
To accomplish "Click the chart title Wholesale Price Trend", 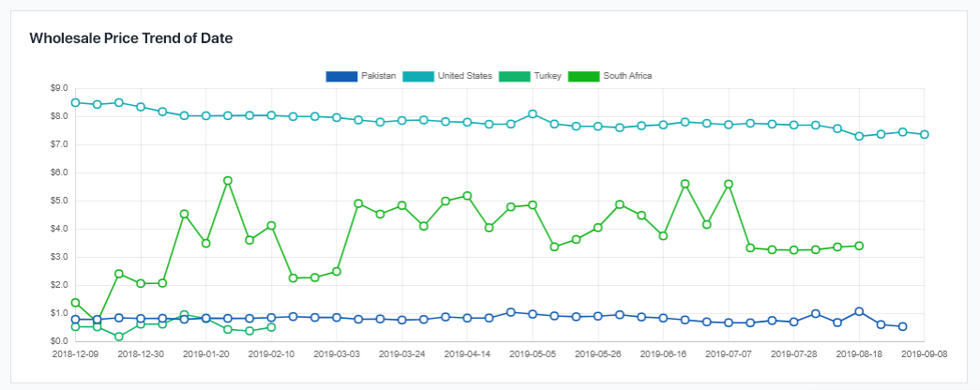I will (131, 38).
